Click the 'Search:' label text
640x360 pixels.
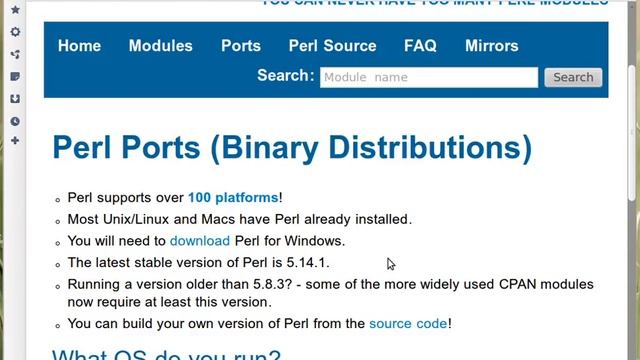[x=286, y=76]
